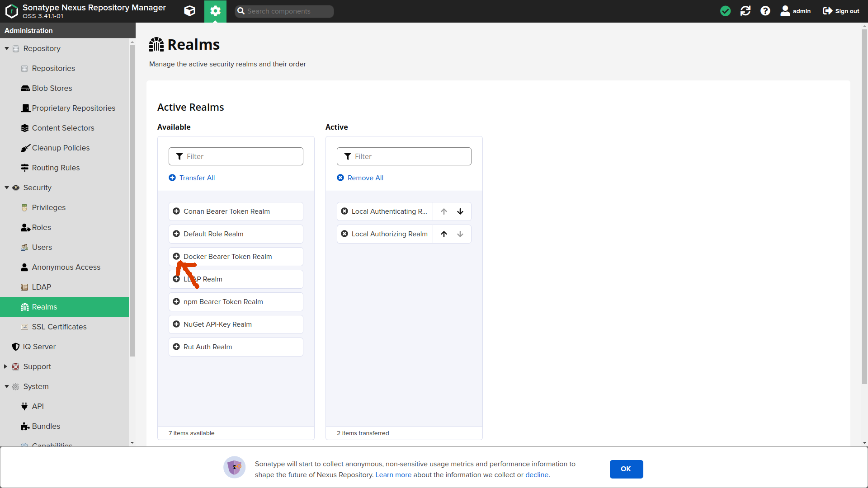Open SSL Certificates in sidebar
This screenshot has height=488, width=868.
point(59,327)
